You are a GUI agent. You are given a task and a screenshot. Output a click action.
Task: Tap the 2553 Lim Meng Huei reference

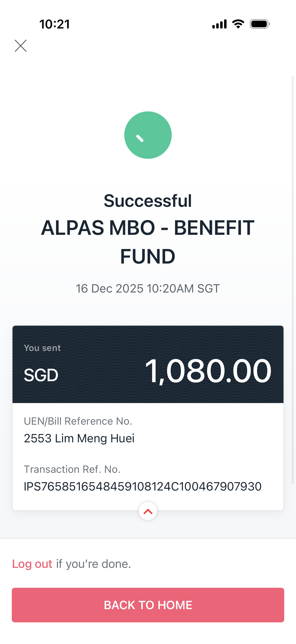click(x=79, y=438)
